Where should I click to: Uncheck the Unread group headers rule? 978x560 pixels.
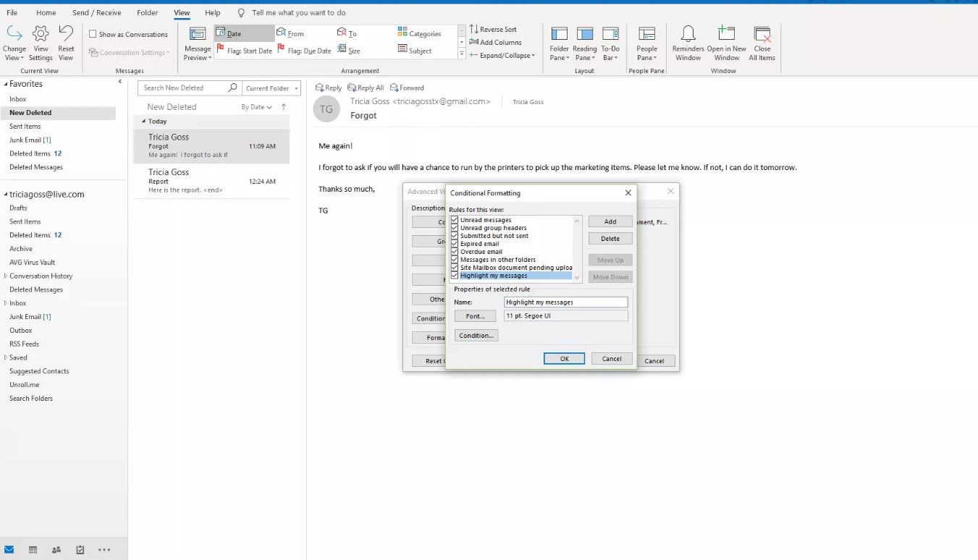coord(455,228)
